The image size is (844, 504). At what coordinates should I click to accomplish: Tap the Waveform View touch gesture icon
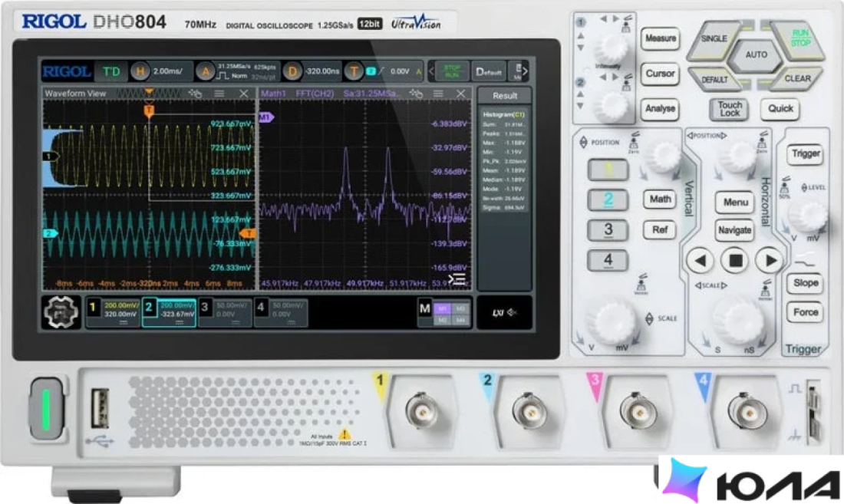(x=196, y=94)
